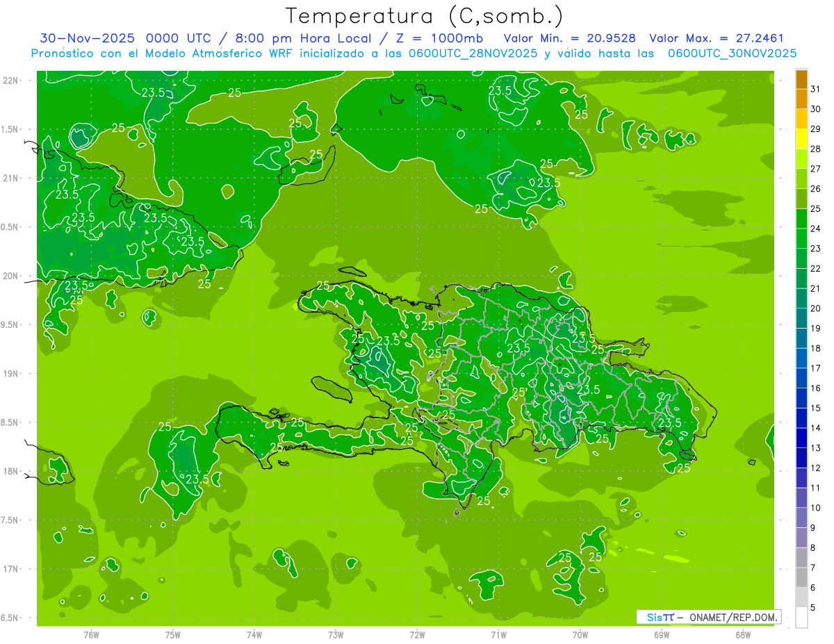
Task: Click the '21N' latitude axis label
Action: [10, 178]
